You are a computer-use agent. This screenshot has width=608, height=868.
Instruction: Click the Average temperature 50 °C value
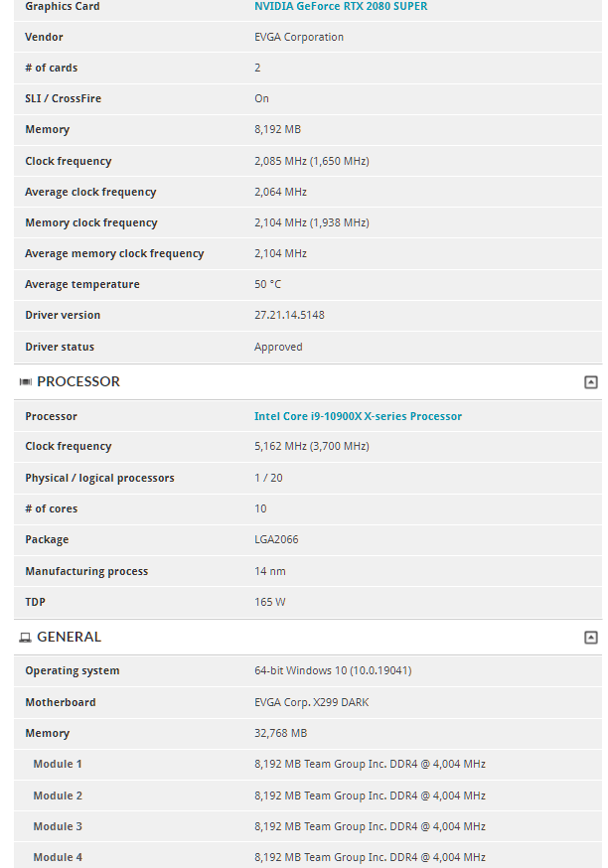[267, 284]
